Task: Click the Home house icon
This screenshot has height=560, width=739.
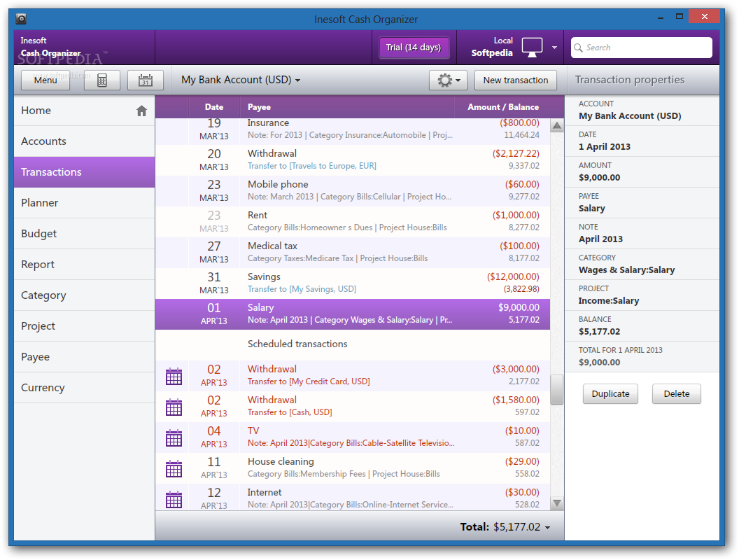Action: [141, 111]
